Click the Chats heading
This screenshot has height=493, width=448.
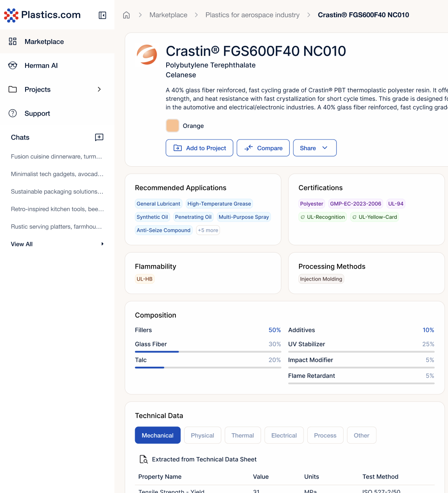(20, 137)
